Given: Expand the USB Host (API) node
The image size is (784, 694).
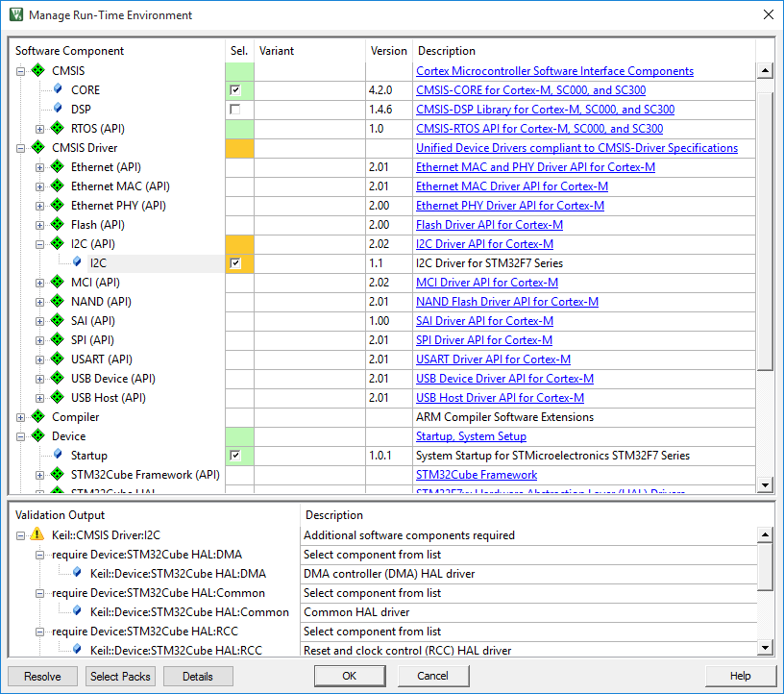Looking at the screenshot, I should 39,398.
